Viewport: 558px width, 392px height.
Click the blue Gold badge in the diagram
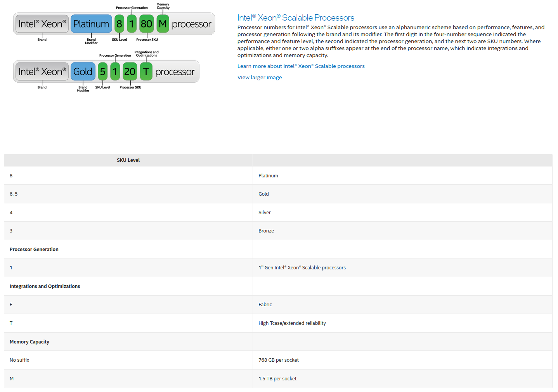pyautogui.click(x=83, y=72)
